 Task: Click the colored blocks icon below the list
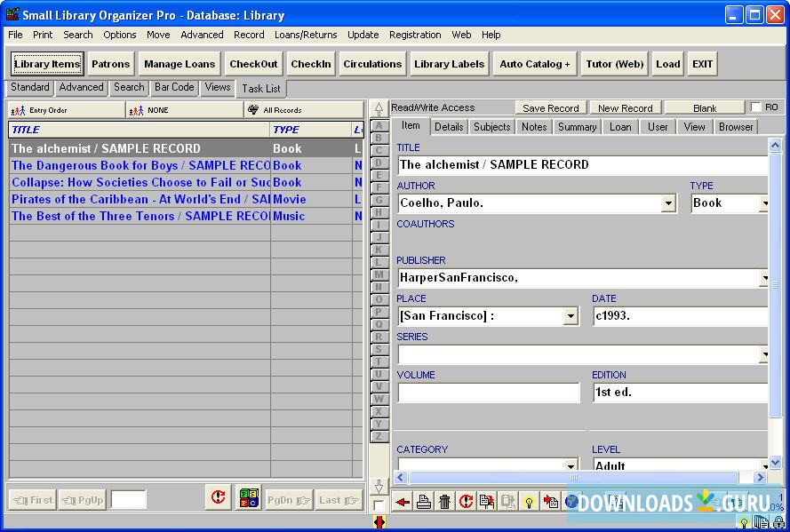(248, 499)
